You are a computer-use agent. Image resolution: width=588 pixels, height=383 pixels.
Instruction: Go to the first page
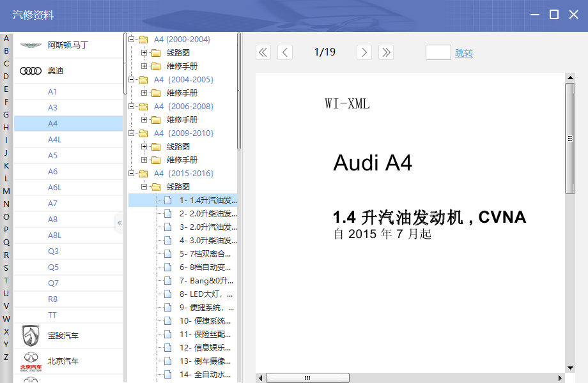263,52
